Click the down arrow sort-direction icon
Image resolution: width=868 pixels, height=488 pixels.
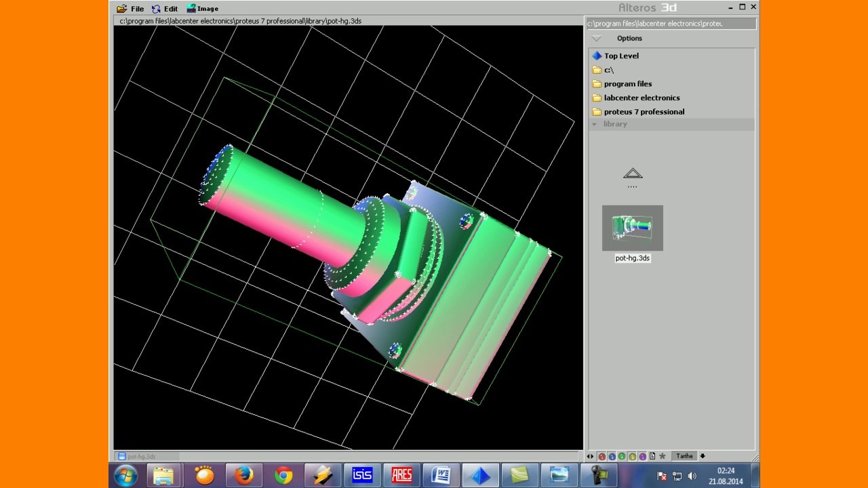click(703, 456)
